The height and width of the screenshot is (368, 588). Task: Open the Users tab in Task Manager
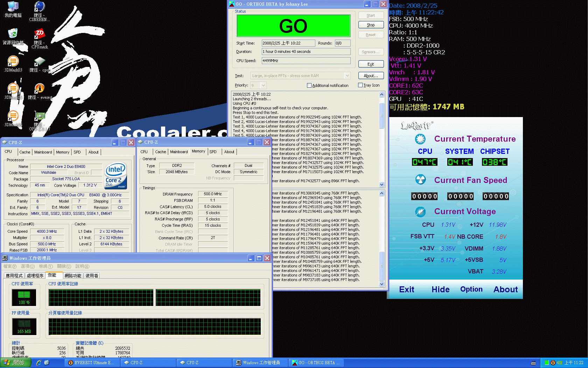(92, 275)
